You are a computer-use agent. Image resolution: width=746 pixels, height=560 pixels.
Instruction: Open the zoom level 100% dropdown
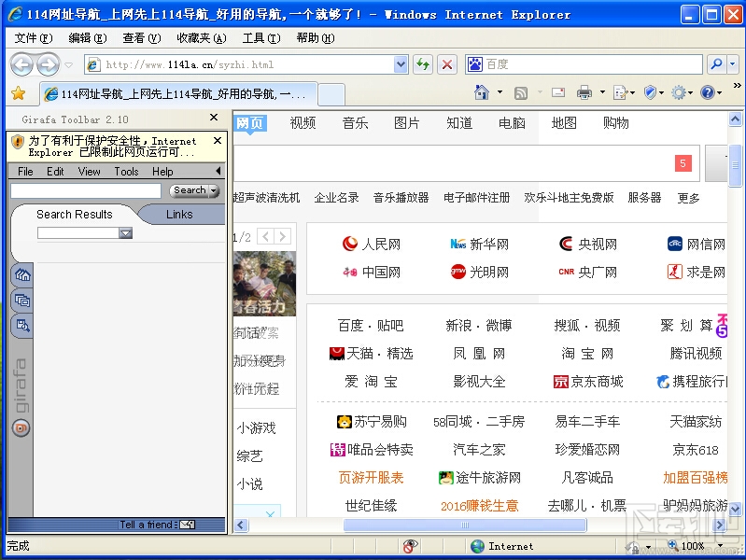coord(720,546)
